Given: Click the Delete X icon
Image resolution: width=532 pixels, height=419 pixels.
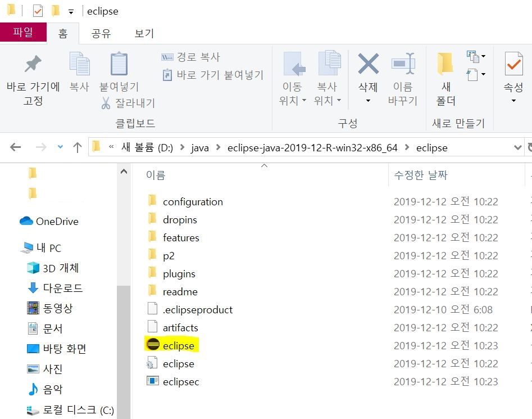Looking at the screenshot, I should [369, 64].
